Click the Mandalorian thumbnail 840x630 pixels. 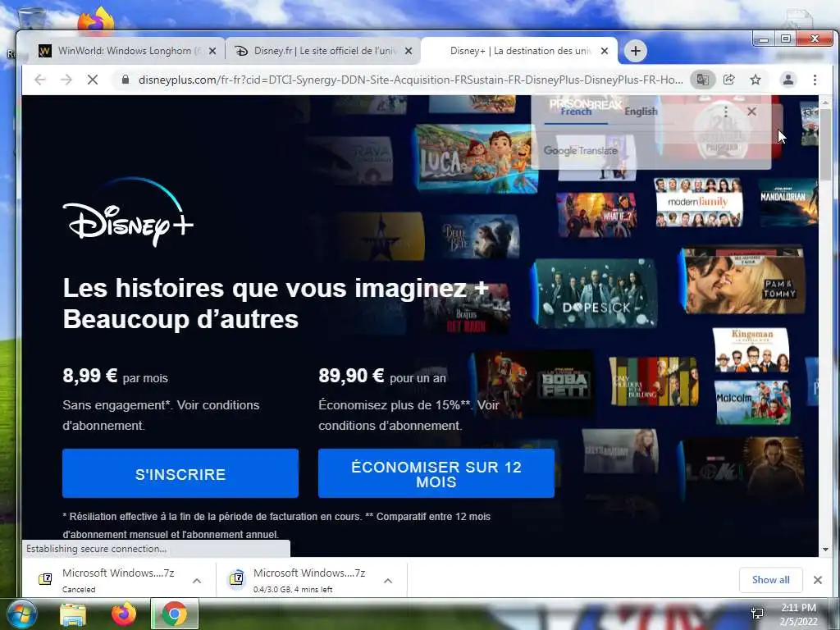(788, 203)
